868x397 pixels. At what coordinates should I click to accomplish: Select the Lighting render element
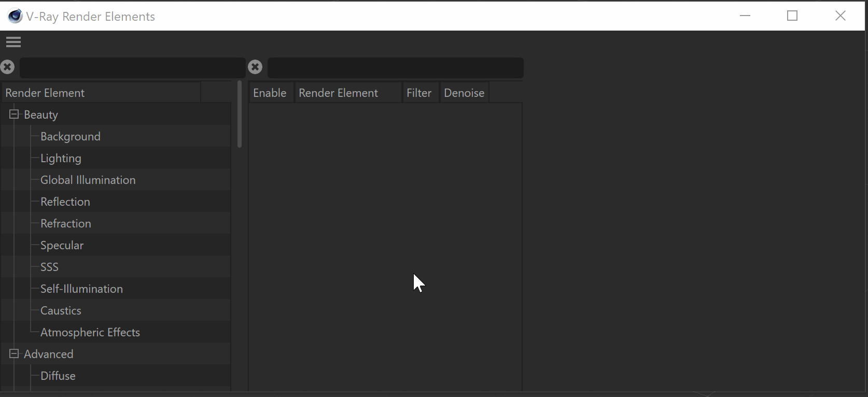61,158
